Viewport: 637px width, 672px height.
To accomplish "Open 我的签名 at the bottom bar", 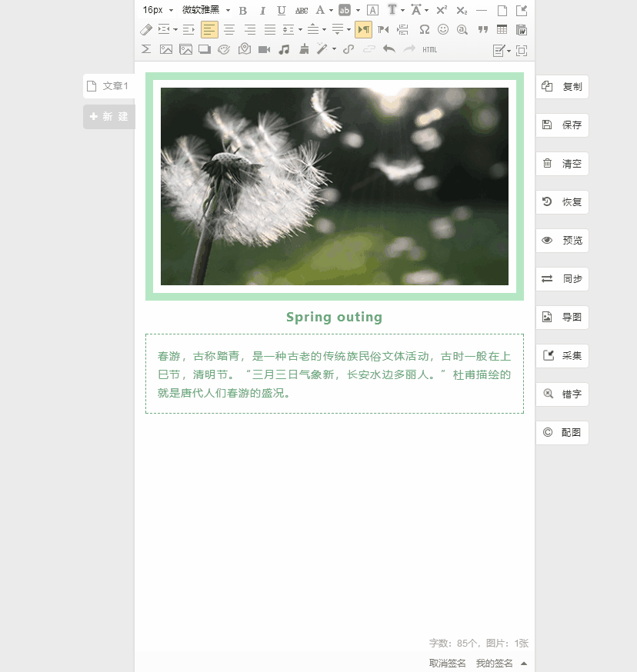I will [493, 662].
